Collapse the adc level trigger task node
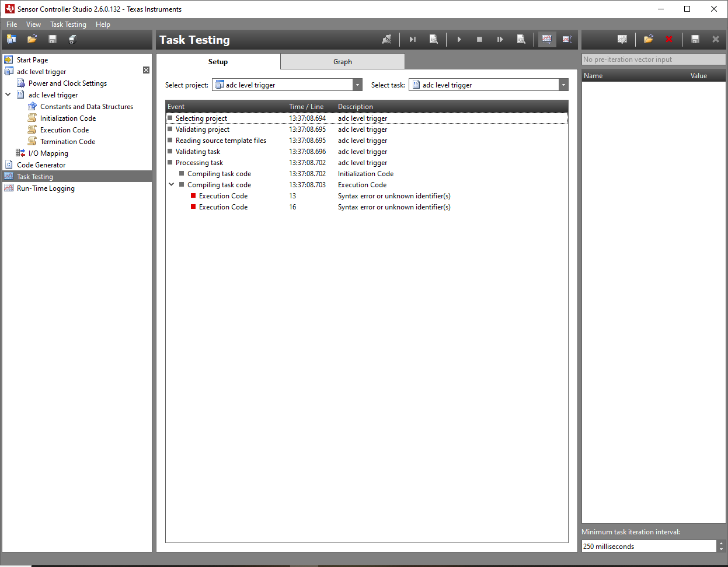Image resolution: width=728 pixels, height=567 pixels. point(8,94)
